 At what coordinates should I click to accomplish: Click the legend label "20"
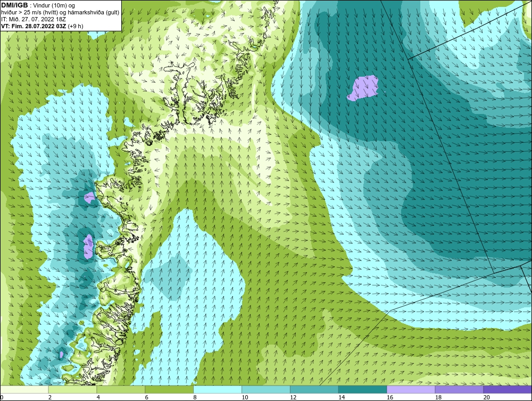[487, 397]
